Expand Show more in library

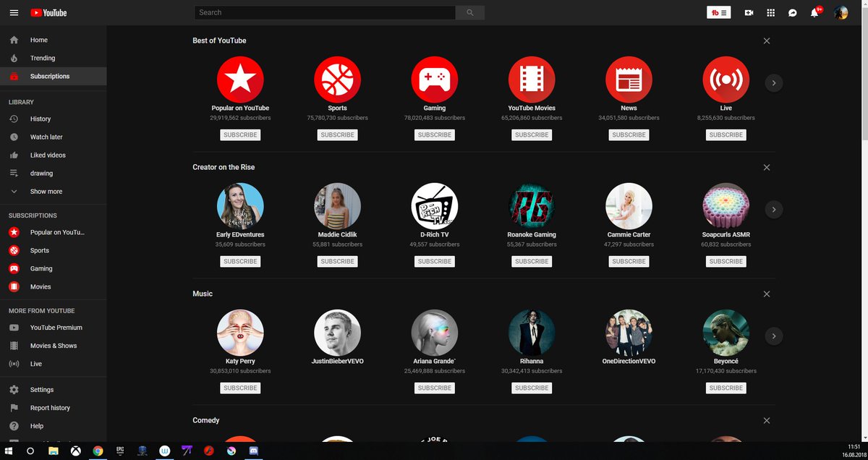(53, 191)
